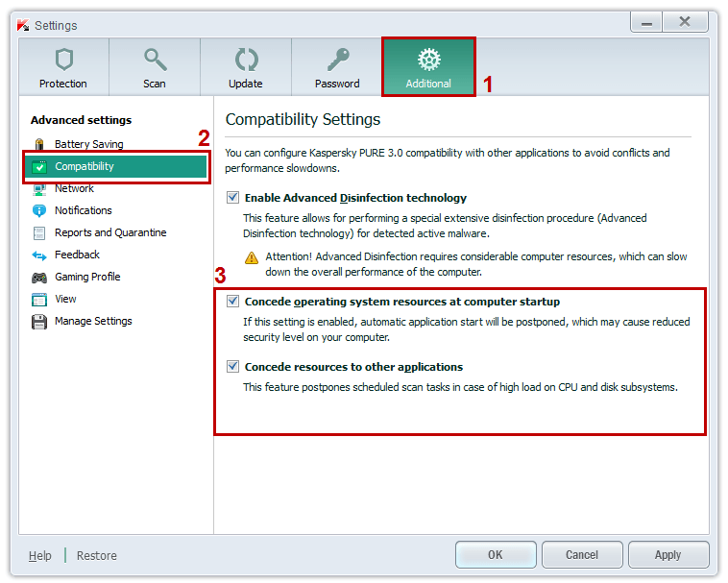Click the Restore link
The image size is (728, 583).
tap(97, 555)
